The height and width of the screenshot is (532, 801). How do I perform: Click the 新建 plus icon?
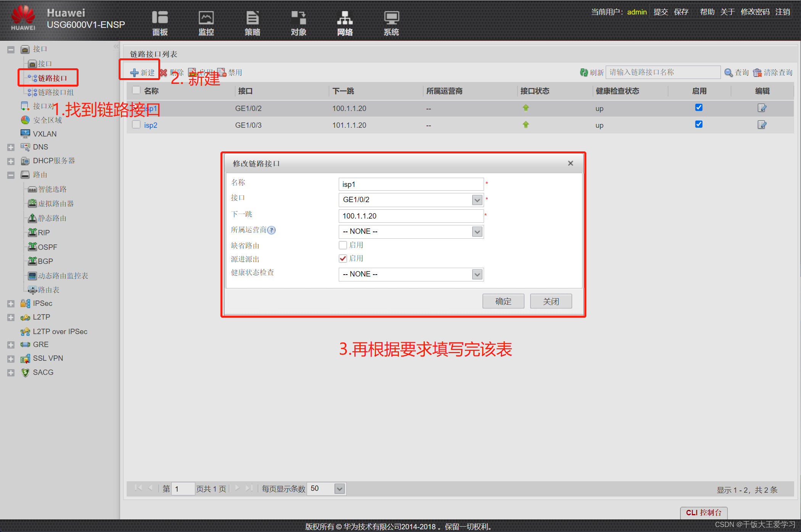pos(134,72)
